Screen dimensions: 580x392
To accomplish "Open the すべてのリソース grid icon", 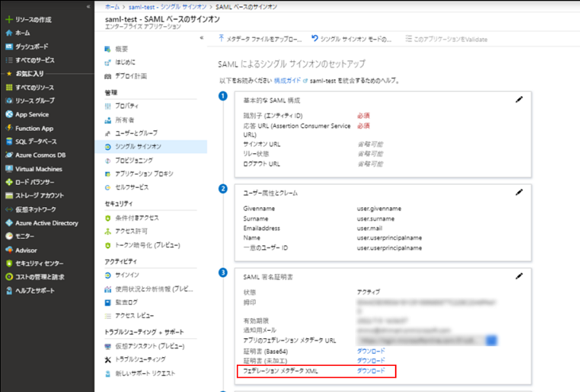I will 9,87.
